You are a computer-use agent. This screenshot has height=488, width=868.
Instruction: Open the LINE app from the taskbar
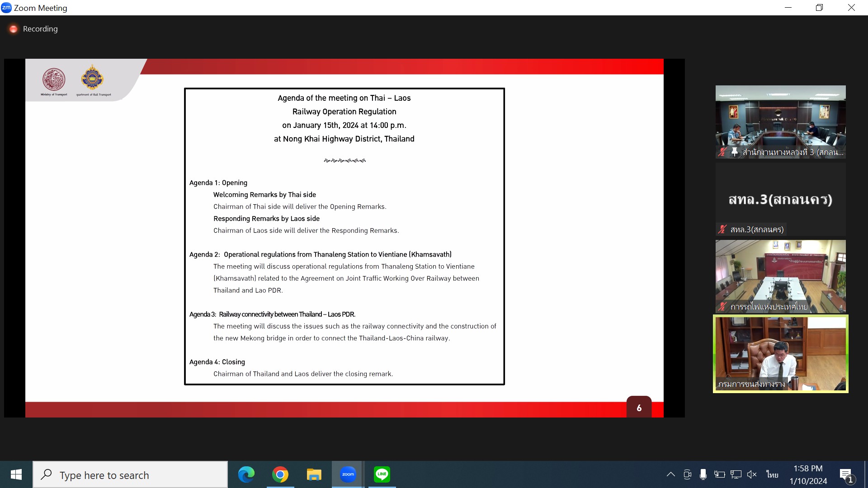pos(382,474)
